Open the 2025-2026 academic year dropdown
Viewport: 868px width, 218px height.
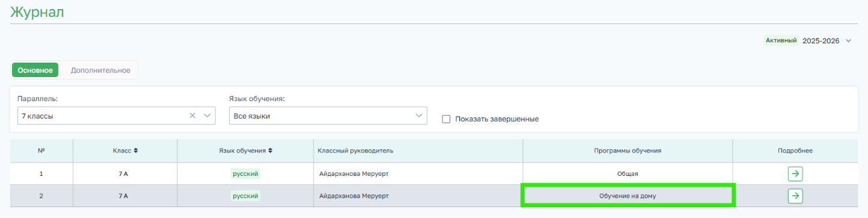828,41
